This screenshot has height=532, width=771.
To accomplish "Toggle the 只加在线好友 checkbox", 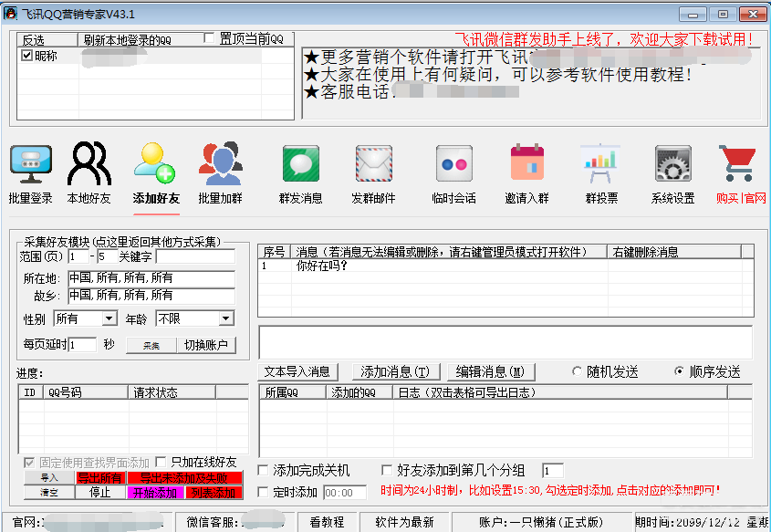I will (x=163, y=462).
